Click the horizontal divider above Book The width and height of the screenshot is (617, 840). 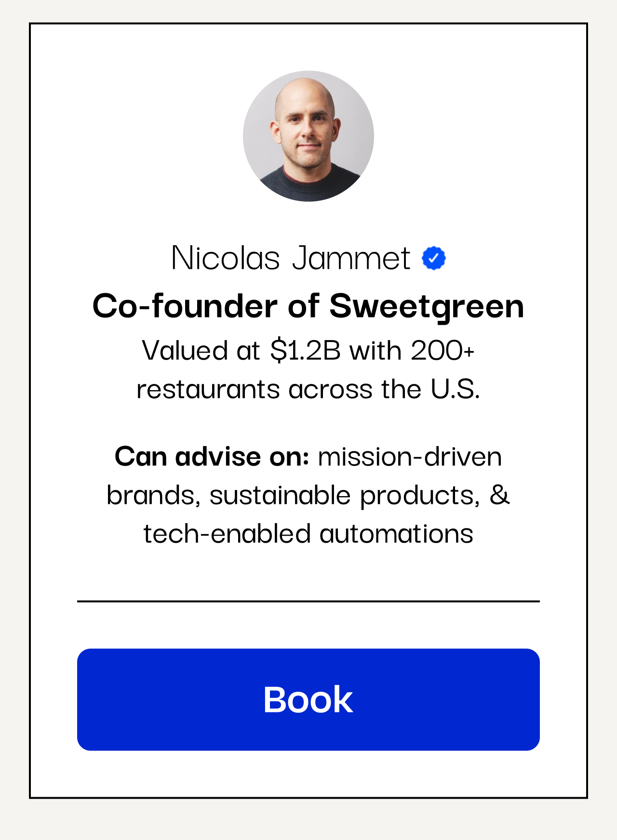[308, 601]
